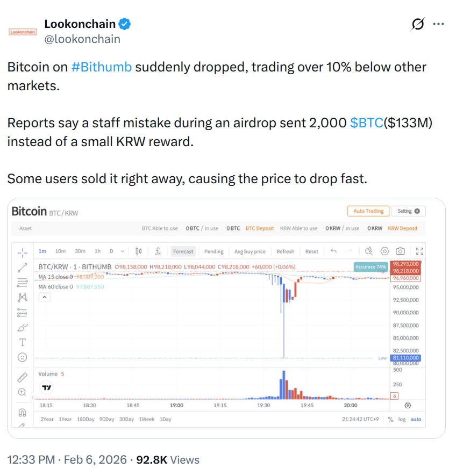Click the Auto Trading button
456x476 pixels.
[368, 211]
